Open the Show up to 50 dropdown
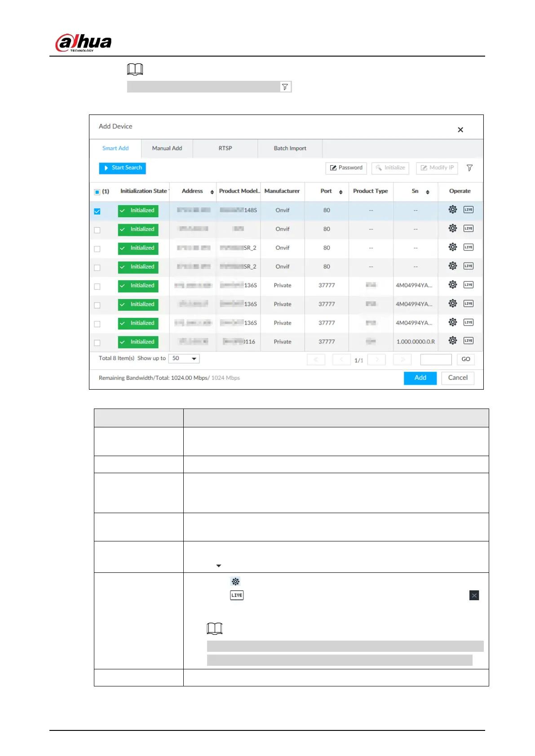 pyautogui.click(x=184, y=359)
